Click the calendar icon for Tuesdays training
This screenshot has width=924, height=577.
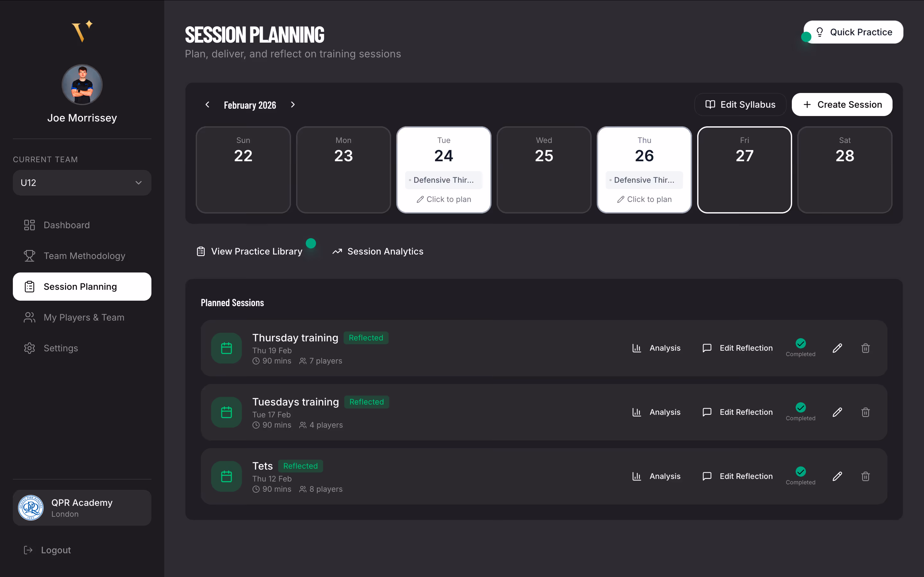point(227,412)
